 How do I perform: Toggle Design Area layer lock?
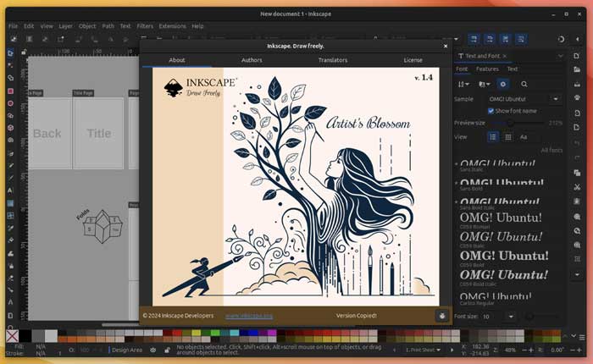tap(167, 350)
